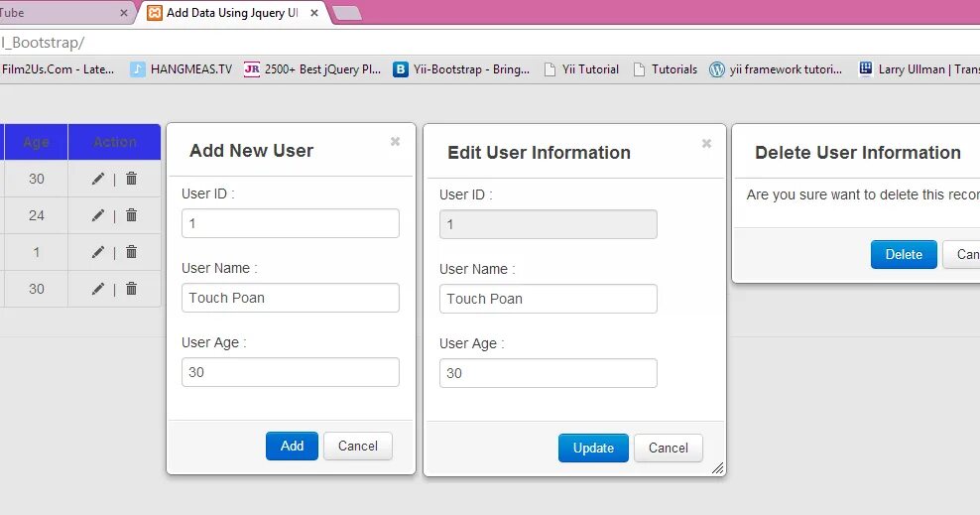Click the trash delete icon in age 24 row
This screenshot has height=515, width=980.
131,215
